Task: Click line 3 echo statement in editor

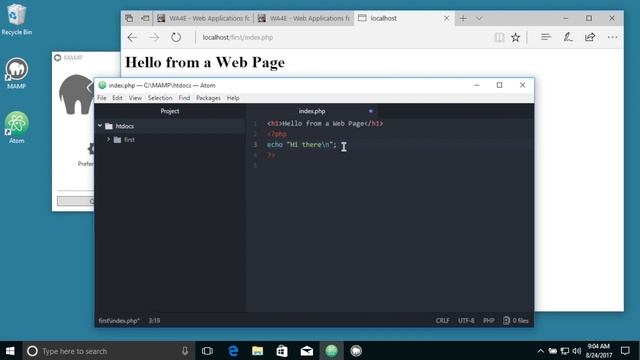Action: tap(301, 144)
